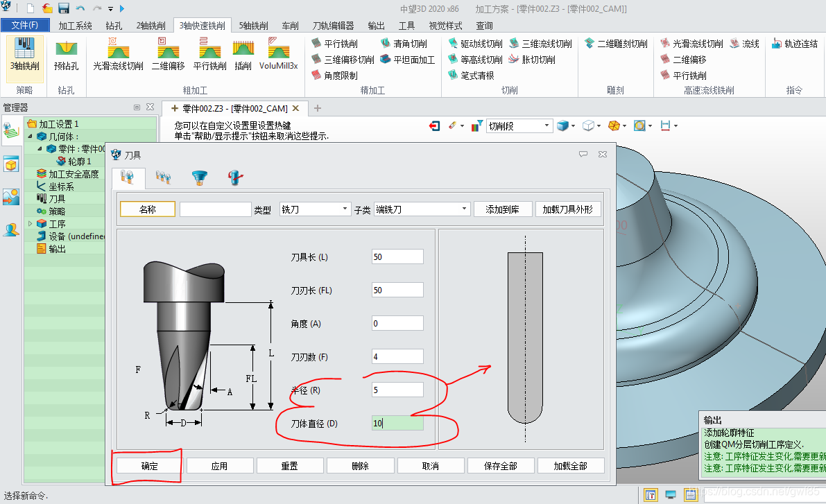826x504 pixels.
Task: Open the 类型 铣刀 dropdown
Action: (x=314, y=209)
